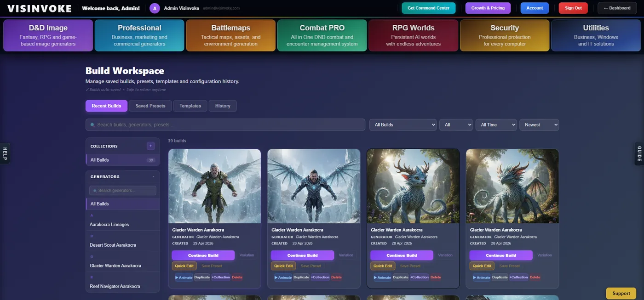Animate the 29 Apr 2026 build
644x300 pixels.
tap(183, 277)
